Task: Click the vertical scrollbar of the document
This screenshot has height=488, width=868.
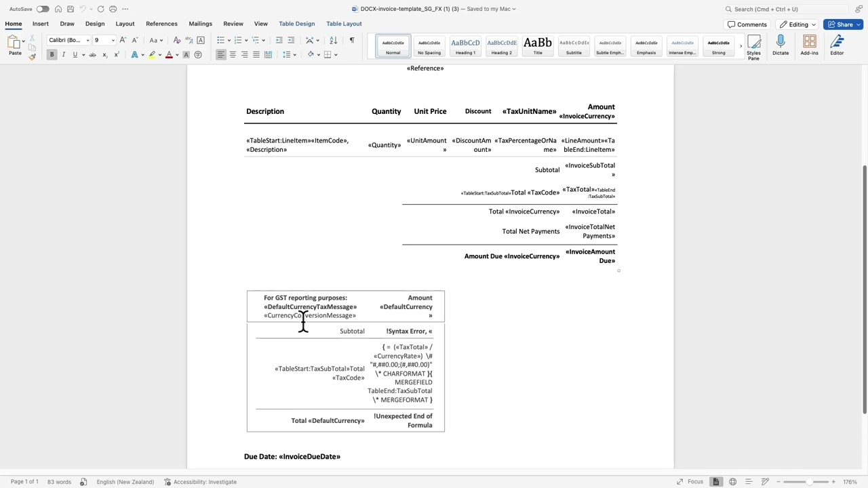Action: click(x=864, y=288)
